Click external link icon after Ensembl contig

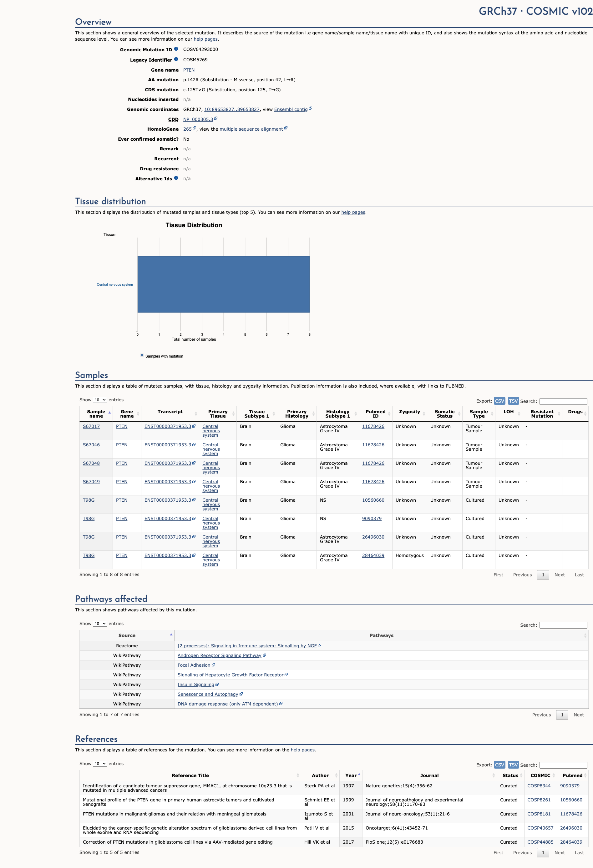(311, 109)
